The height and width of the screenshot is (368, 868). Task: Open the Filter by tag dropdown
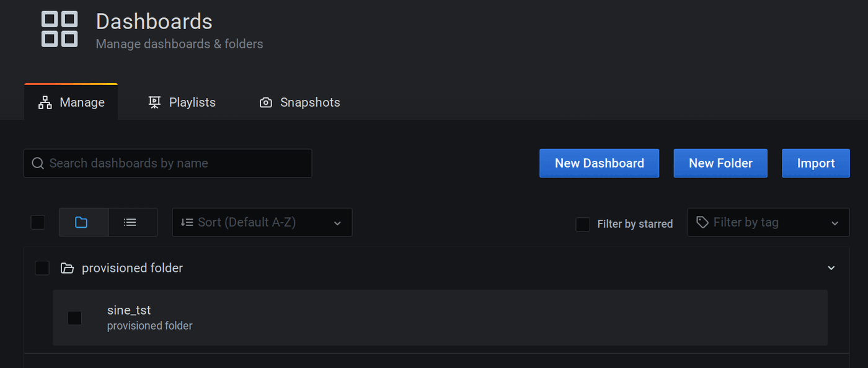point(768,222)
